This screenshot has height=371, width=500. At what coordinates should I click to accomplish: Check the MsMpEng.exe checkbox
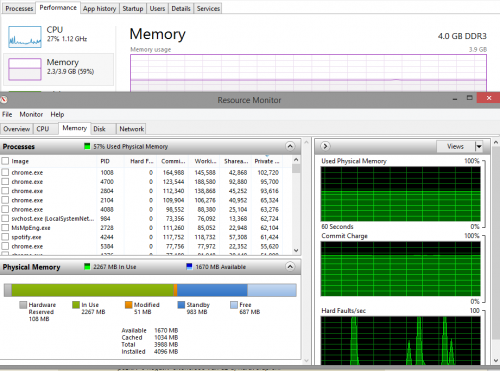pyautogui.click(x=5, y=228)
